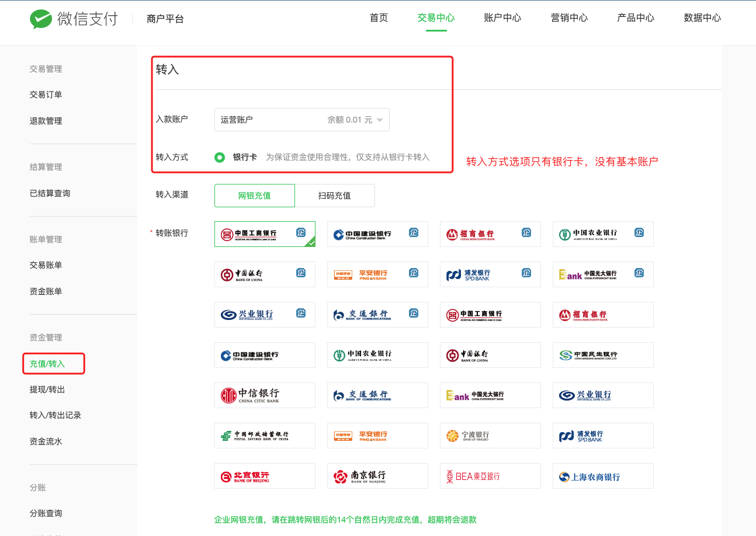Open 产品中心 in top navigation
The width and height of the screenshot is (756, 536).
click(x=636, y=18)
